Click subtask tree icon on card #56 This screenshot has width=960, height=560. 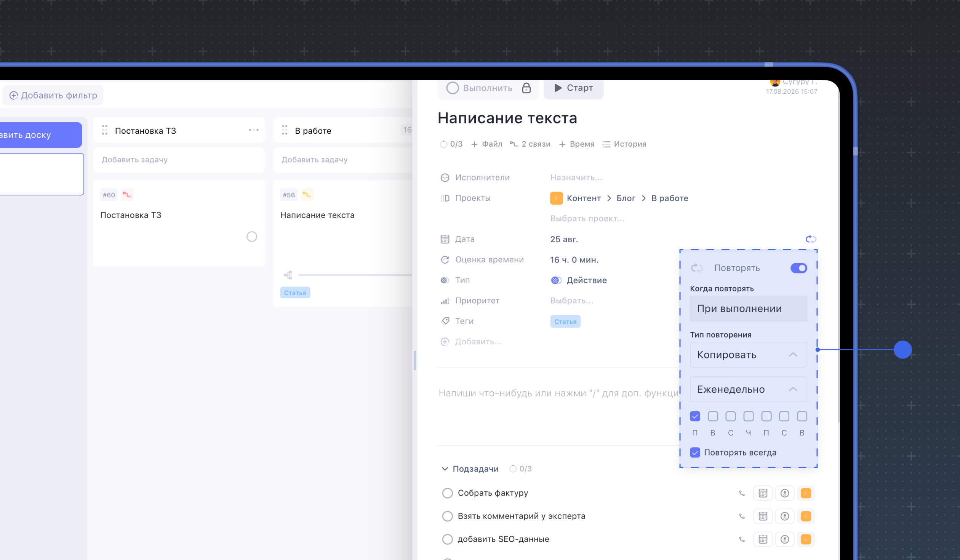(x=288, y=275)
